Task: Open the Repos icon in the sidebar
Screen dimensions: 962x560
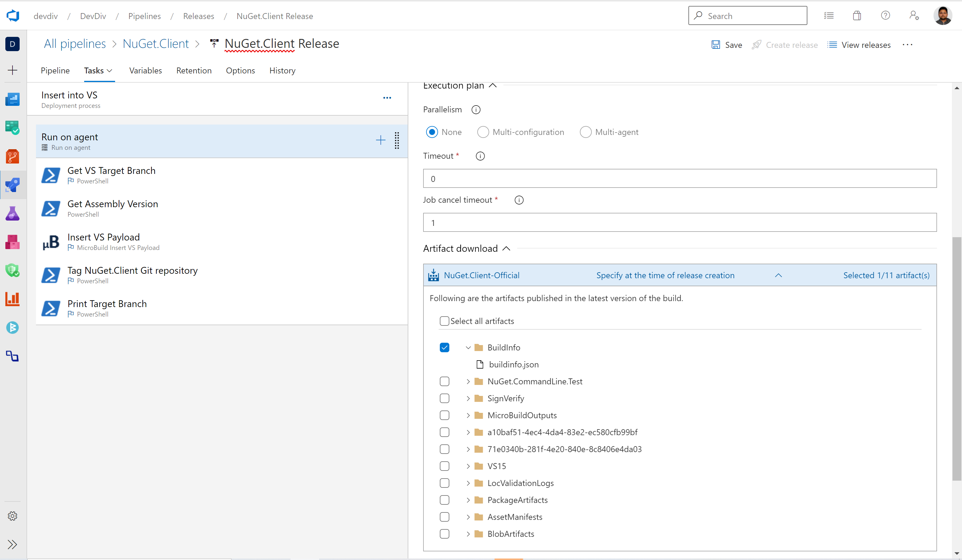Action: [12, 156]
